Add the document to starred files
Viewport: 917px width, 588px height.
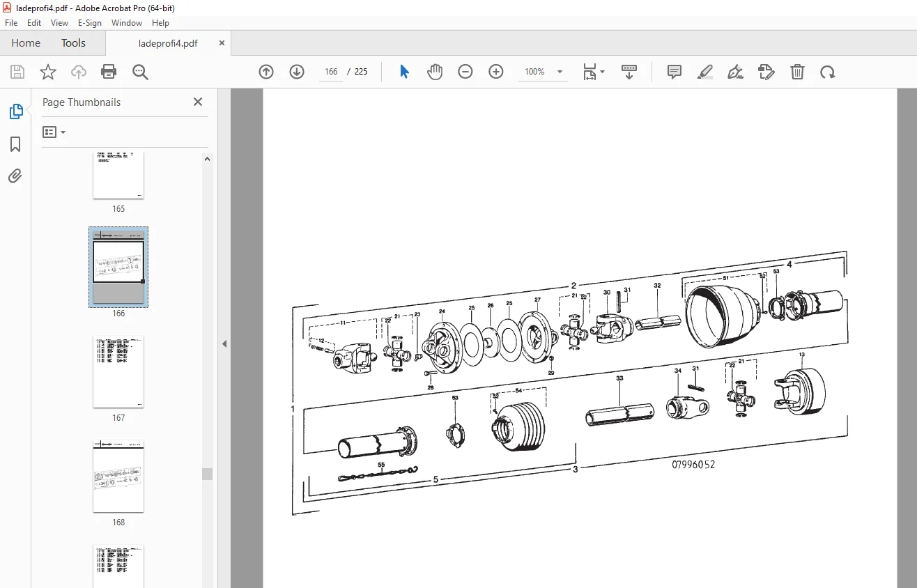(48, 72)
